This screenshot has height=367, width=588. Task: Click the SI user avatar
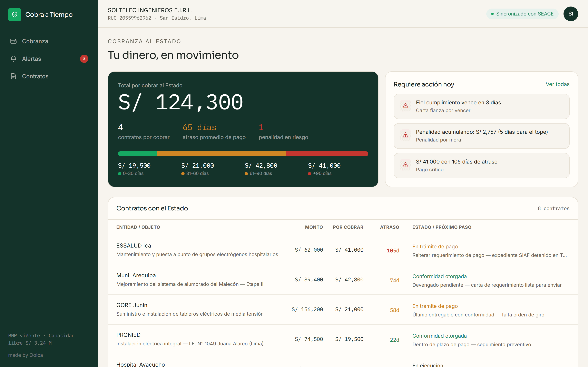(x=570, y=14)
